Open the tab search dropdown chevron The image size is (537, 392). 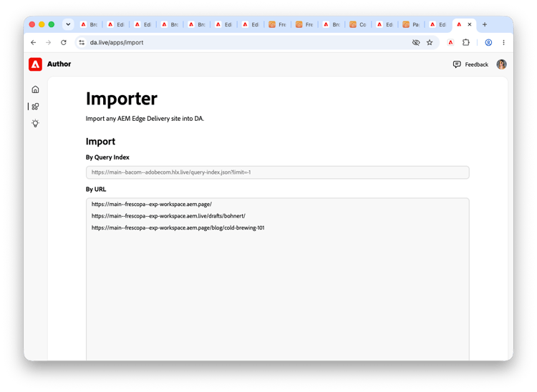[68, 24]
